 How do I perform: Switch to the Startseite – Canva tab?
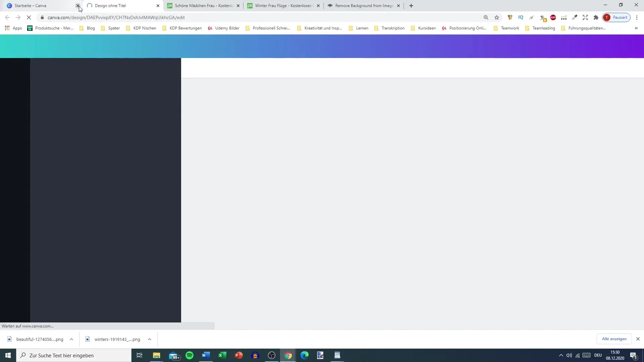click(x=40, y=6)
